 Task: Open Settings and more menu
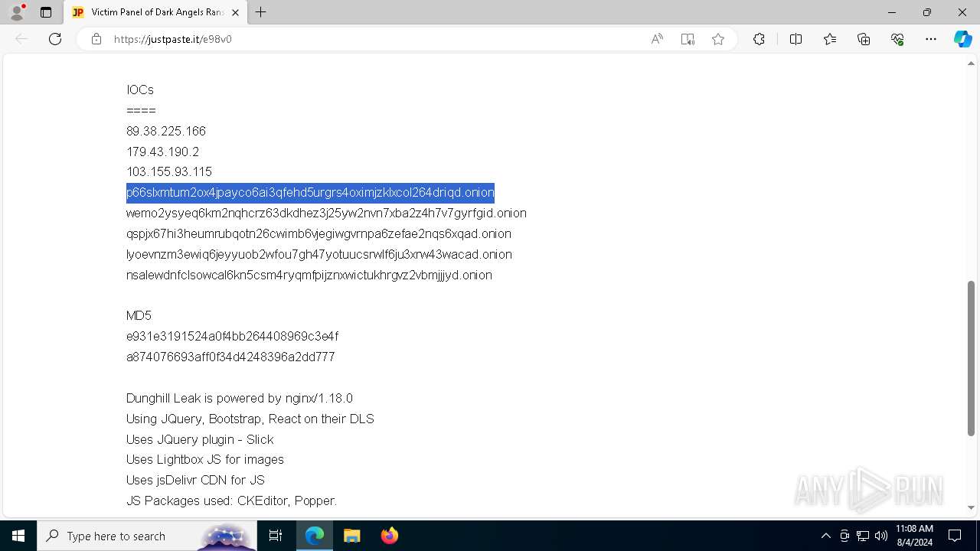pyautogui.click(x=931, y=39)
